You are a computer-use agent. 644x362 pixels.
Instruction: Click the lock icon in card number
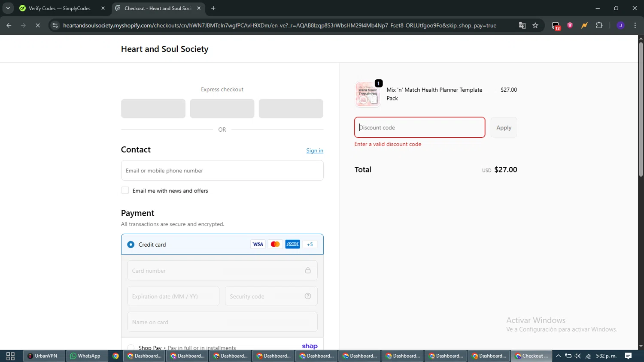(308, 270)
